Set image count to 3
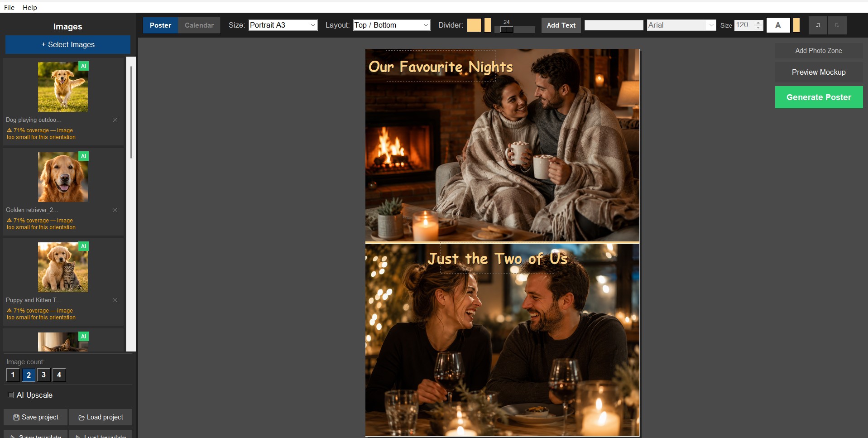The width and height of the screenshot is (868, 438). coord(43,375)
